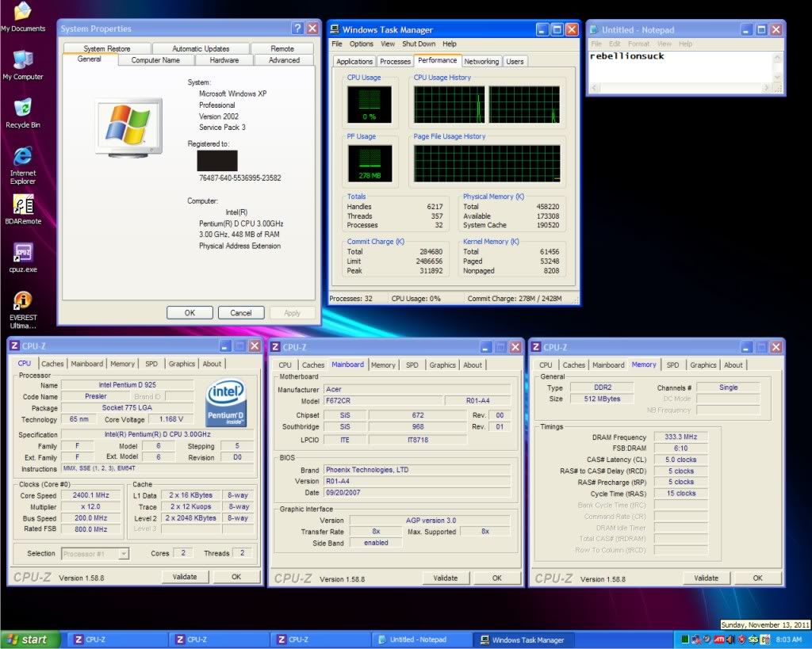Click OK in the CPU-Z Mainboard window
The image size is (812, 649).
click(x=497, y=578)
